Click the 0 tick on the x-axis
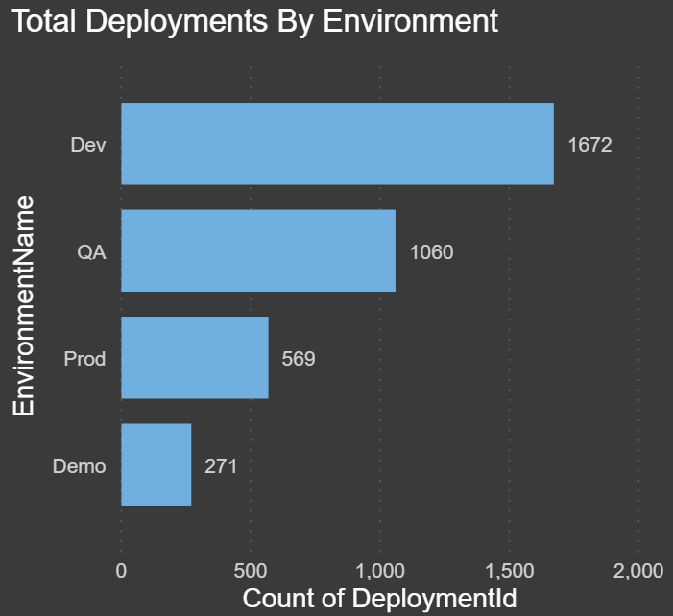Viewport: 673px width, 616px height. (121, 570)
